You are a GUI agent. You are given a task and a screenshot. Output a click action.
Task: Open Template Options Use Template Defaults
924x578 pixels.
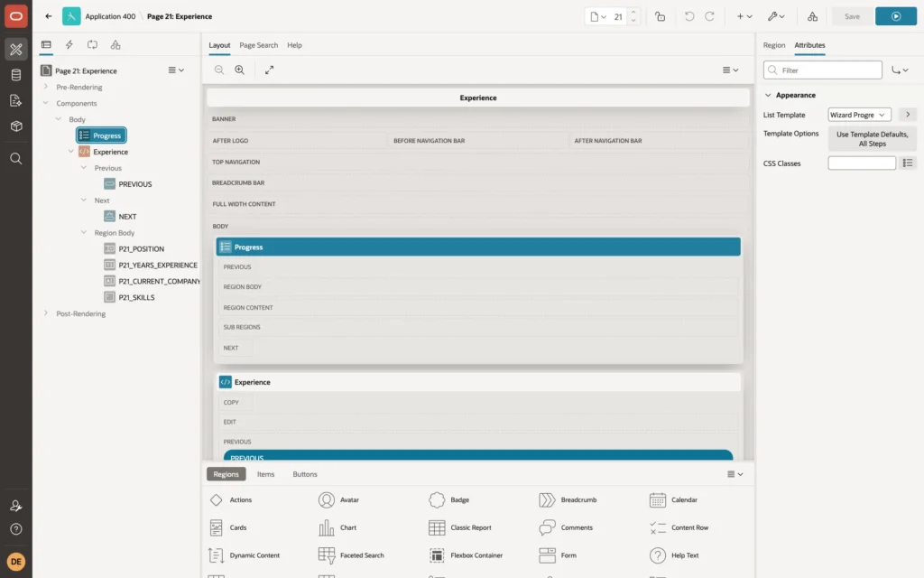coord(873,138)
